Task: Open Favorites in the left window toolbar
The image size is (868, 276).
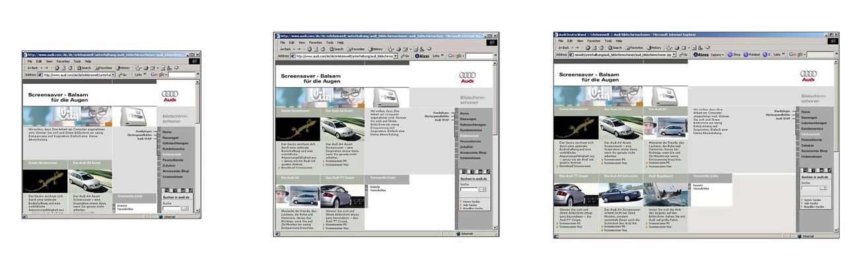Action: 103,68
